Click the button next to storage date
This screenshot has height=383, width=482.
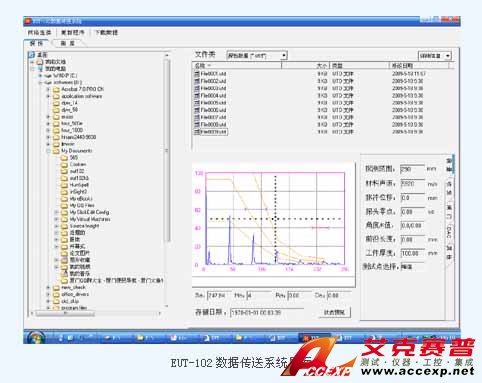point(334,312)
